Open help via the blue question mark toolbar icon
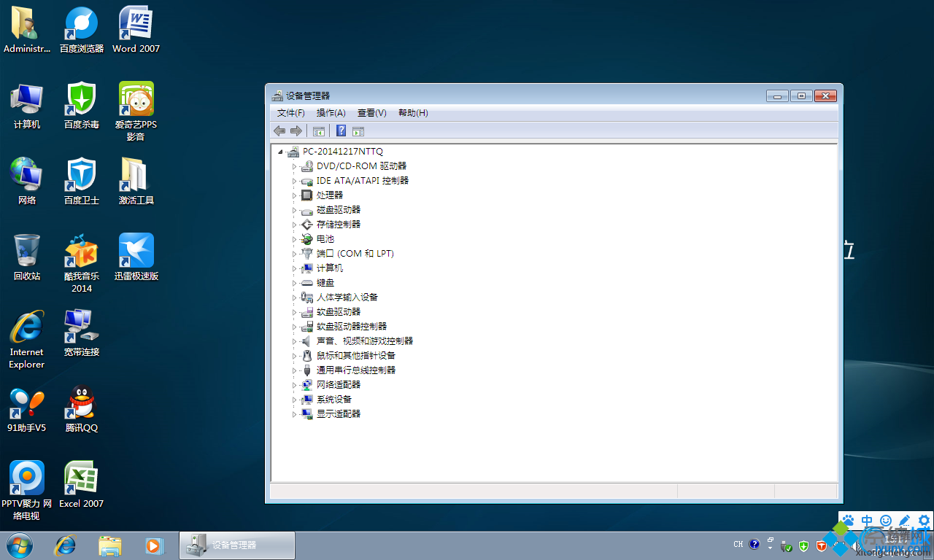Viewport: 934px width, 560px height. point(341,131)
